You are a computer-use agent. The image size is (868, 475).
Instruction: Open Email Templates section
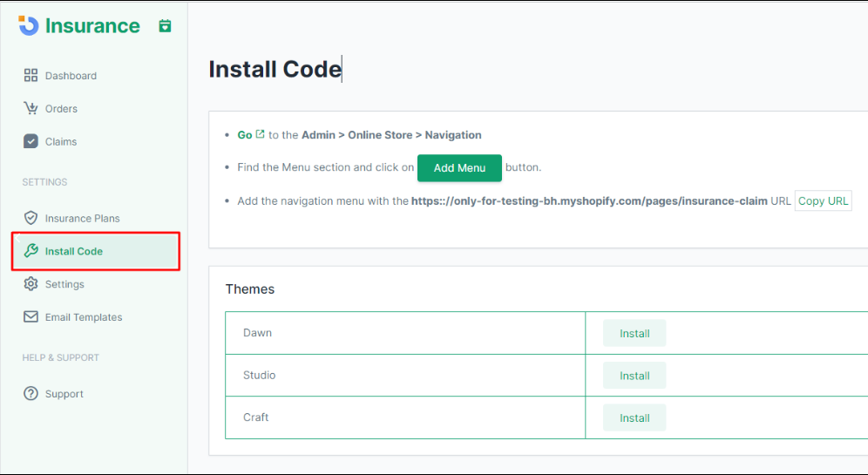[x=84, y=317]
